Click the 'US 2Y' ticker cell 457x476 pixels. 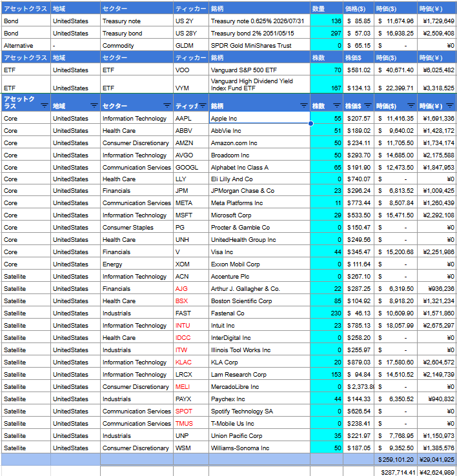[x=191, y=21]
